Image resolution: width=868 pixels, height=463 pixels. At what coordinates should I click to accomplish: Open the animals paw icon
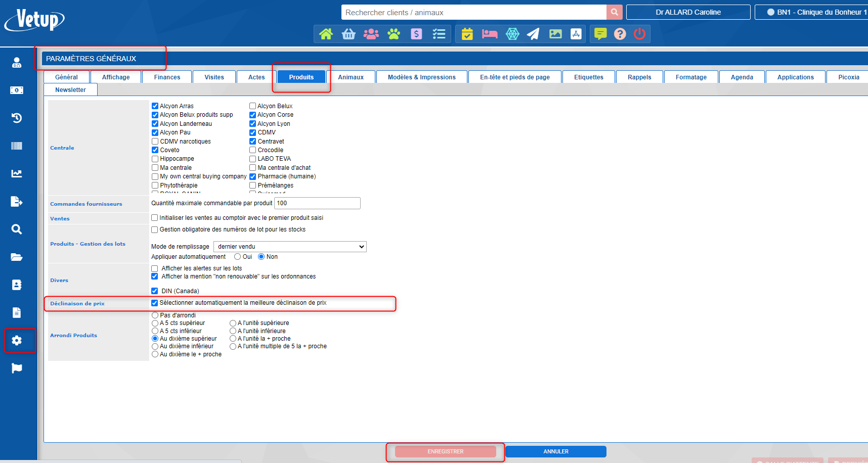(394, 34)
